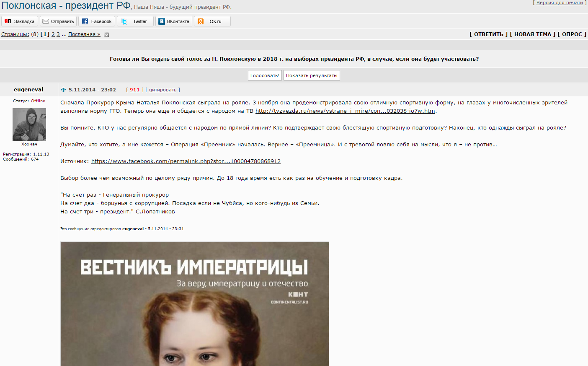Click the thread title Поклонская - президент РФ

[x=66, y=5]
